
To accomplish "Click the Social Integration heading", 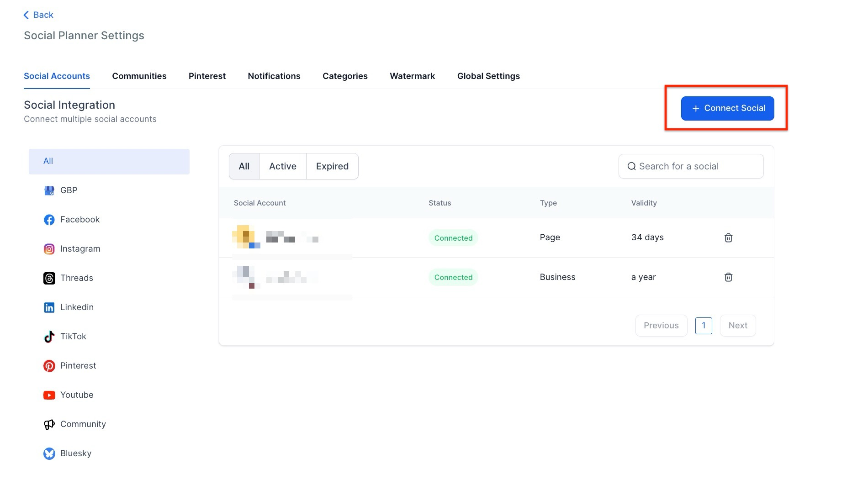I will click(69, 105).
